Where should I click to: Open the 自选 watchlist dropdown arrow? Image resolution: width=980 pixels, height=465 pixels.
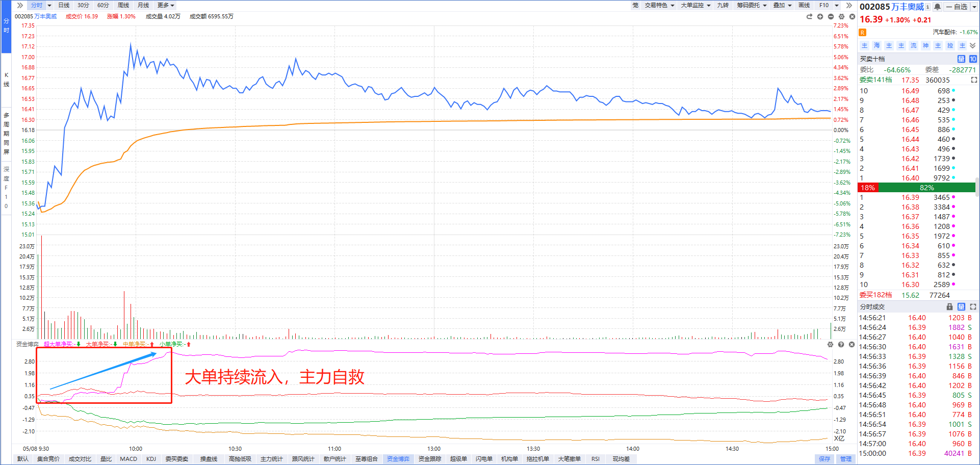[x=973, y=7]
